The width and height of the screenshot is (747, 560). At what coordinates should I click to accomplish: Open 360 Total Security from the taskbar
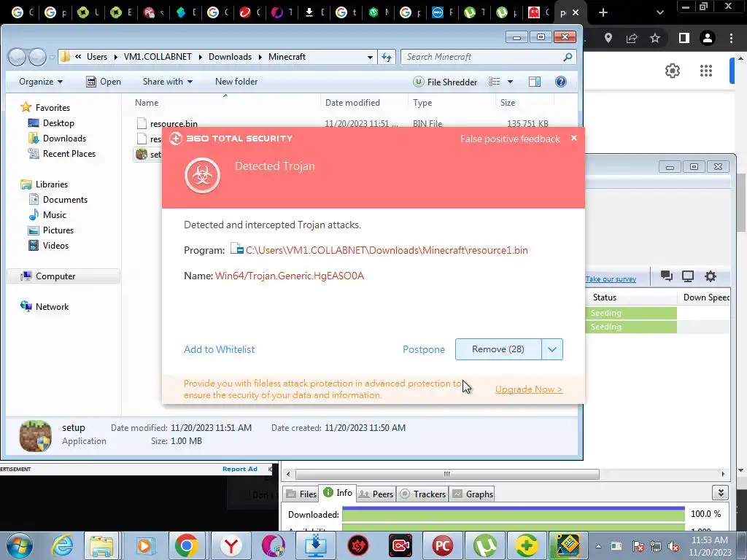pos(527,545)
